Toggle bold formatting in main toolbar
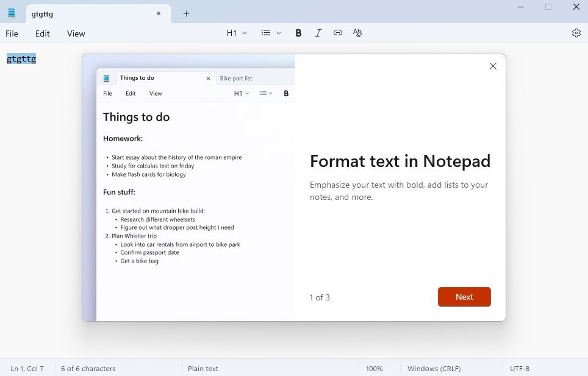 point(298,33)
